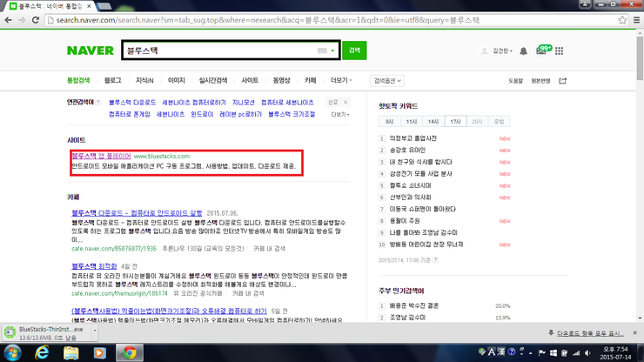
Task: Open the Chrome hamburger menu
Action: [637, 20]
